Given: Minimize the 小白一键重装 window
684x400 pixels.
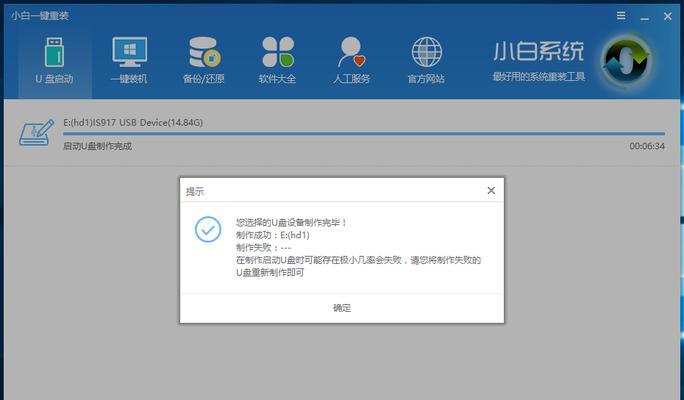Looking at the screenshot, I should pos(645,17).
